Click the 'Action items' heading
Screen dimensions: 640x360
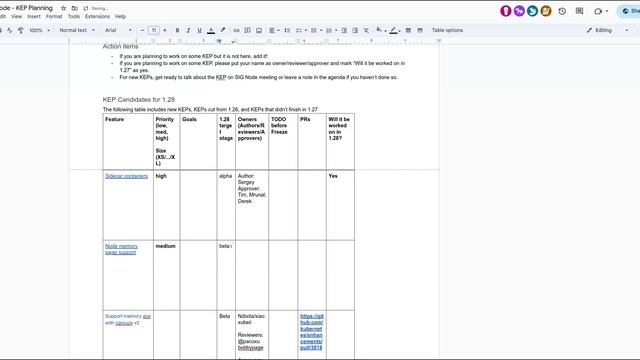(120, 47)
